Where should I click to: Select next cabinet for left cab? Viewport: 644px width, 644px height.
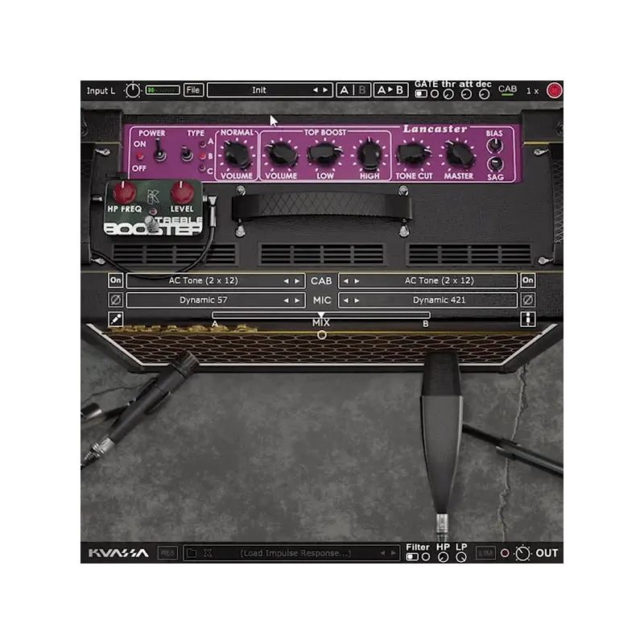[296, 281]
